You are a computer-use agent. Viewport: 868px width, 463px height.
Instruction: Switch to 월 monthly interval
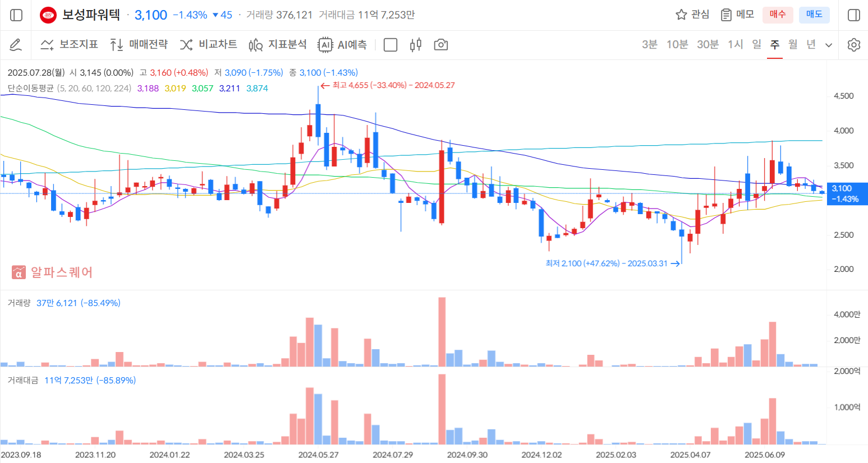coord(793,44)
